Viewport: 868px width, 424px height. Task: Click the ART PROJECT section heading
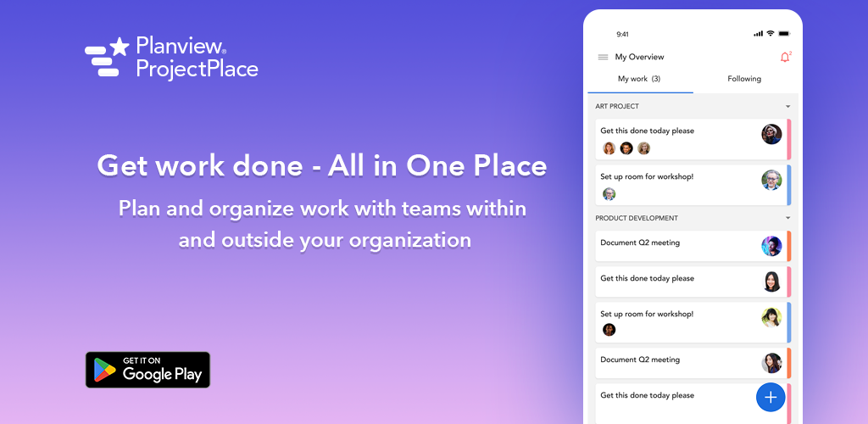(x=617, y=106)
